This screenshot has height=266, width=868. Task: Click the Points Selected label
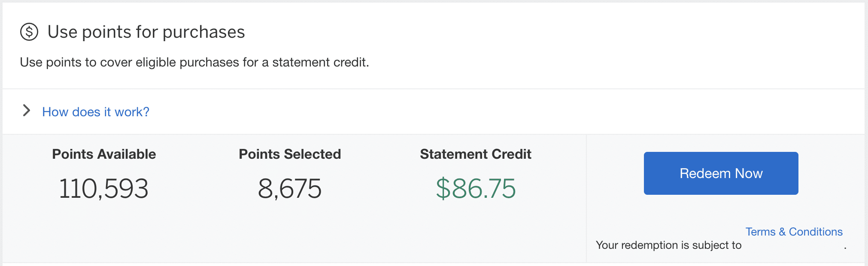(290, 154)
